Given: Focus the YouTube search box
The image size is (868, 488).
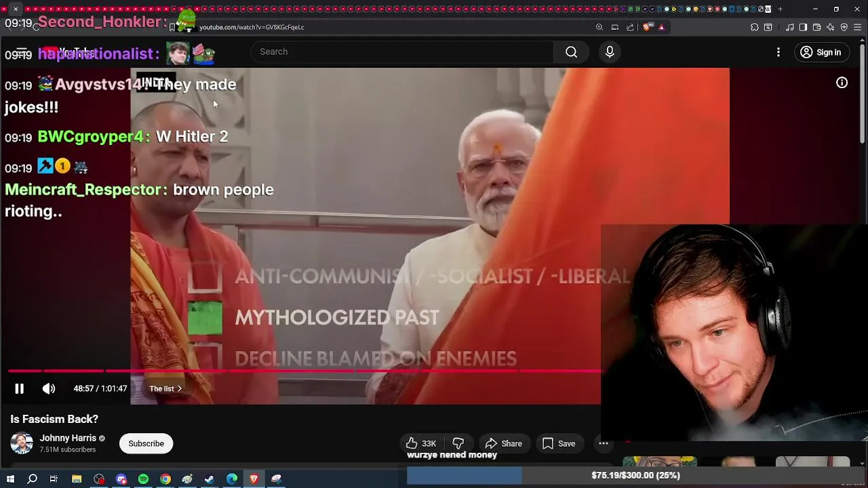Looking at the screenshot, I should tap(401, 52).
